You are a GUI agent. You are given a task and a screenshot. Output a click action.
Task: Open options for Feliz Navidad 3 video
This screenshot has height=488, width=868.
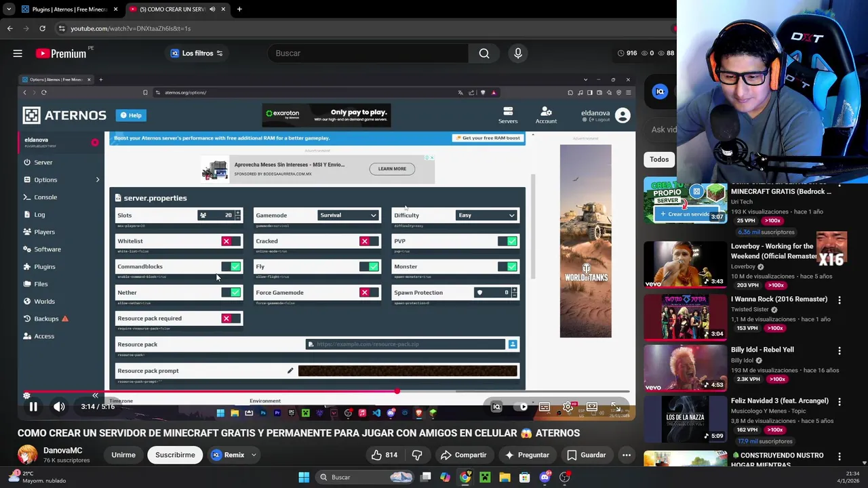[840, 402]
